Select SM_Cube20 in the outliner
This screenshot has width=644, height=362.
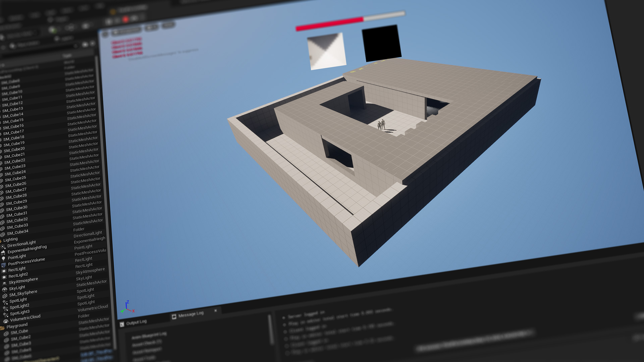click(x=14, y=149)
